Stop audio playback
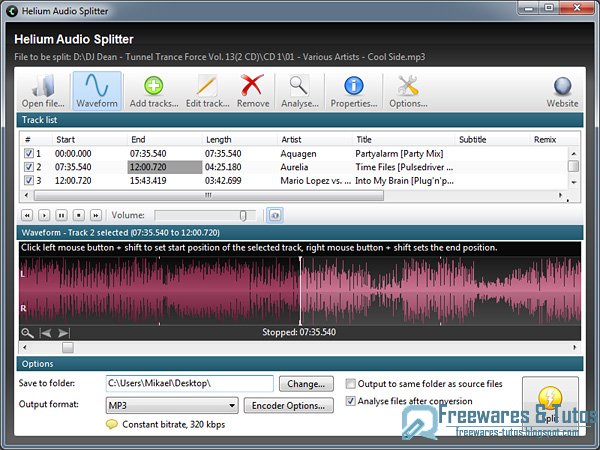The height and width of the screenshot is (450, 600). click(78, 215)
